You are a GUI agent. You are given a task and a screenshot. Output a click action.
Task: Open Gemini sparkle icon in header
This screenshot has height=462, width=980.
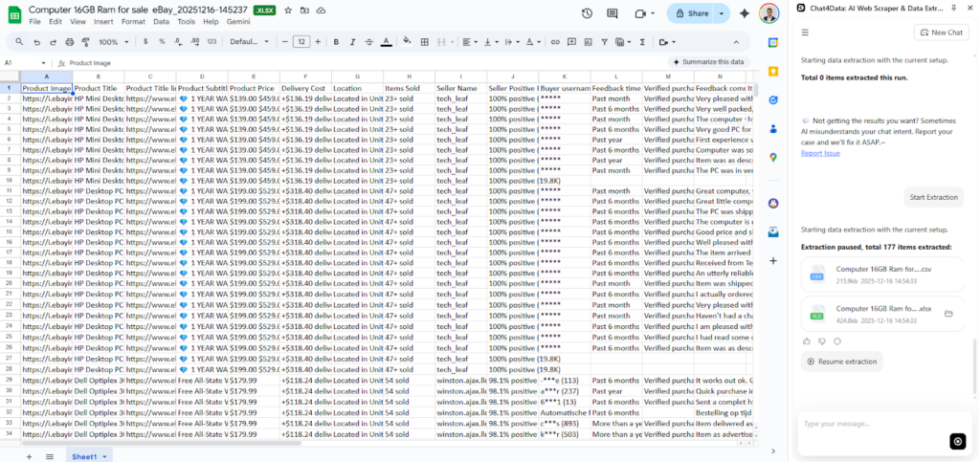[x=745, y=13]
